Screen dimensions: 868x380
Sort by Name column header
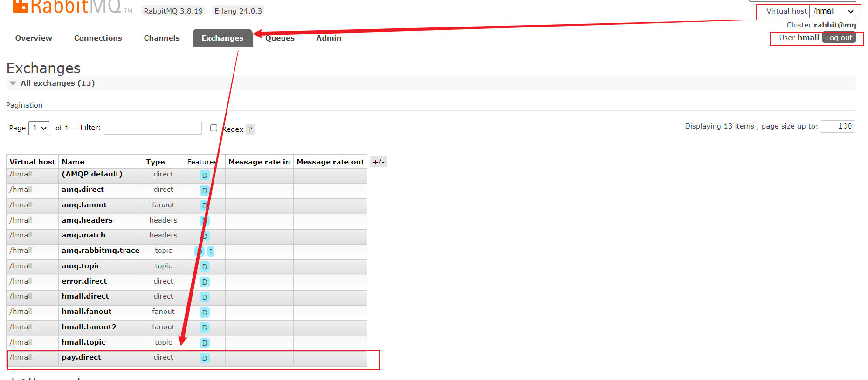[73, 162]
